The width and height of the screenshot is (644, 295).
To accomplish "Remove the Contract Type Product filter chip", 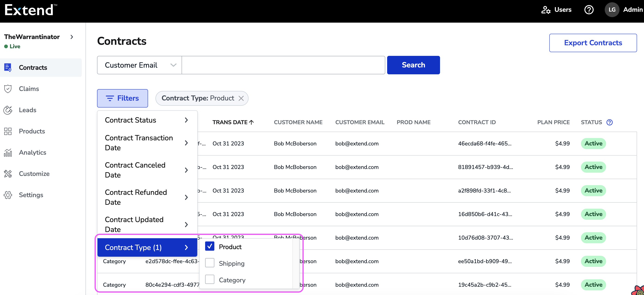I will tap(241, 98).
